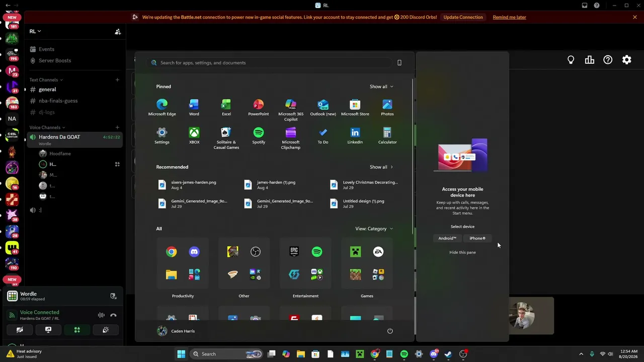Add a new voice channel with plus
The height and width of the screenshot is (362, 644).
[x=117, y=127]
